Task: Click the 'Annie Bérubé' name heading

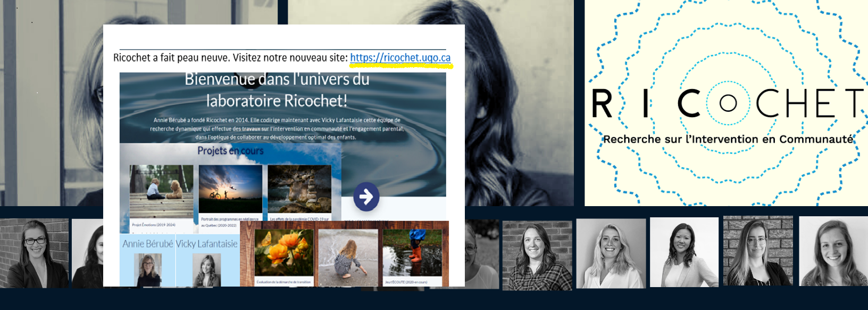Action: pos(148,244)
